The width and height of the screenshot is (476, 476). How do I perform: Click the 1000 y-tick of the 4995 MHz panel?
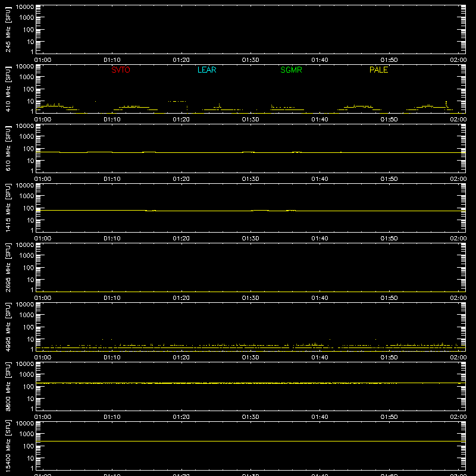(27, 315)
